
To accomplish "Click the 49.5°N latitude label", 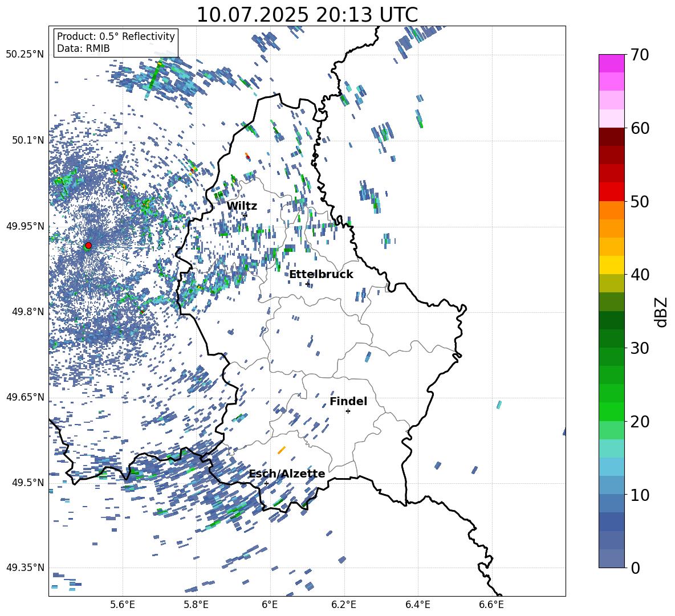I will [28, 483].
